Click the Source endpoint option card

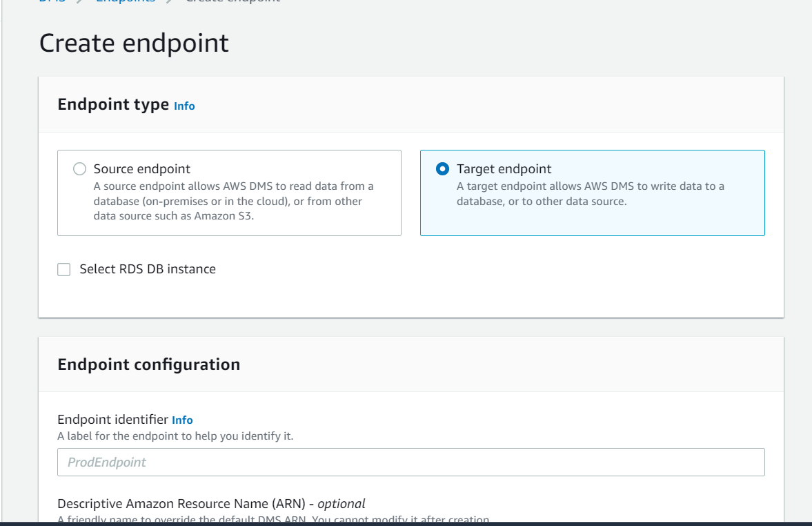coord(229,193)
